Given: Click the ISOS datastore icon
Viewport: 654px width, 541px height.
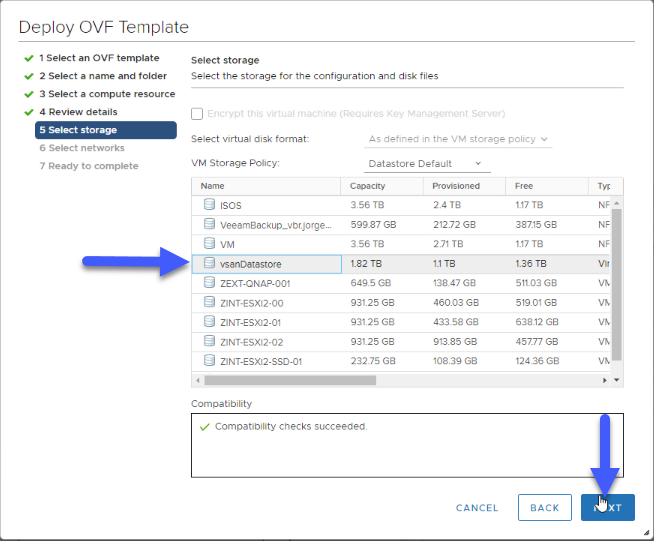Looking at the screenshot, I should coord(209,204).
